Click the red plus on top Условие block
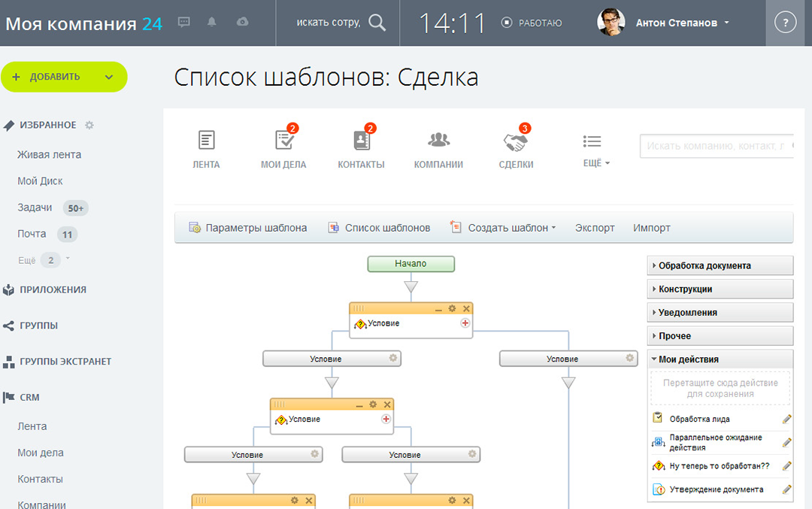The image size is (812, 509). (465, 323)
